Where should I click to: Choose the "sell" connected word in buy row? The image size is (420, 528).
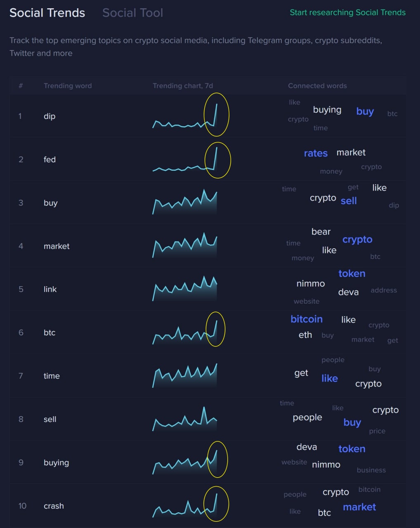click(349, 201)
